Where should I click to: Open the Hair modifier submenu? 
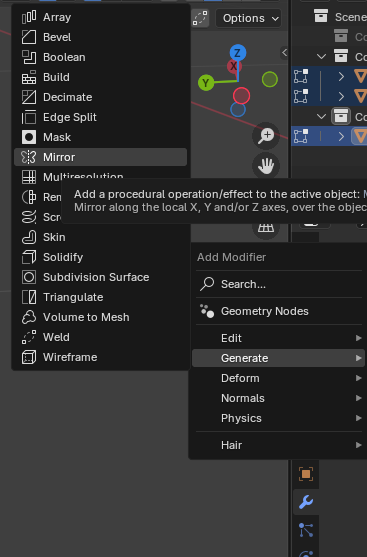(279, 445)
